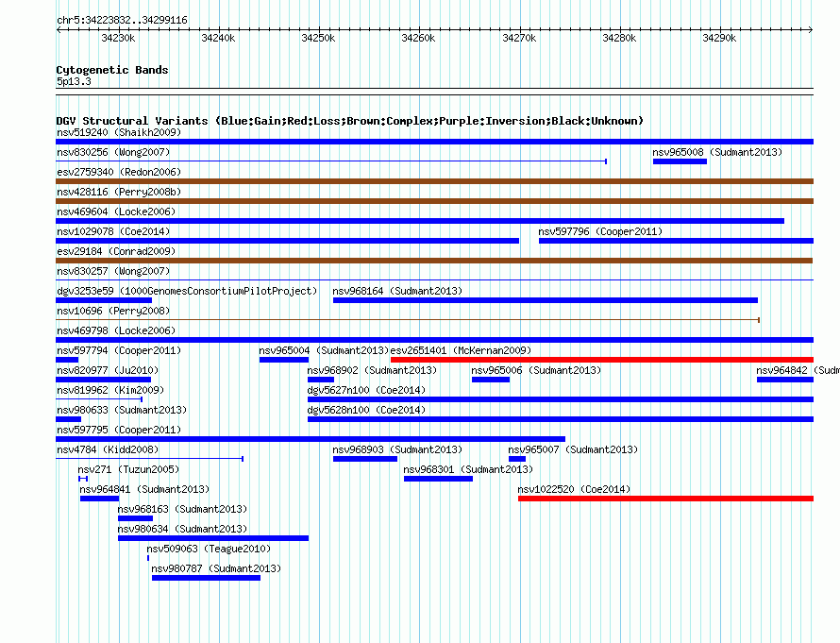Click the blue nsv980787 gain bar
This screenshot has height=643, width=840.
(207, 578)
